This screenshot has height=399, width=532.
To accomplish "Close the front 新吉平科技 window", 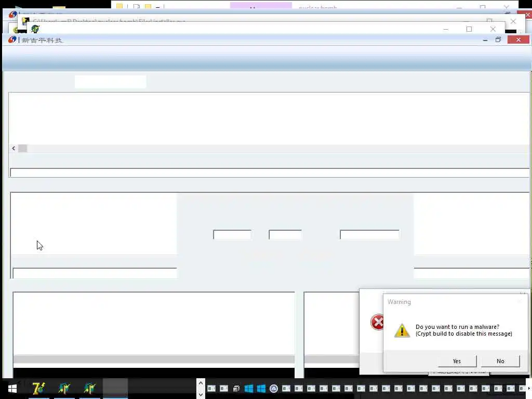I will (x=518, y=39).
